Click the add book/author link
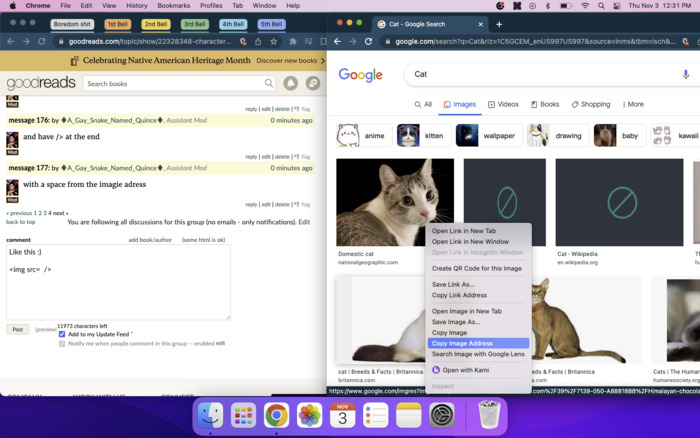 pos(150,240)
